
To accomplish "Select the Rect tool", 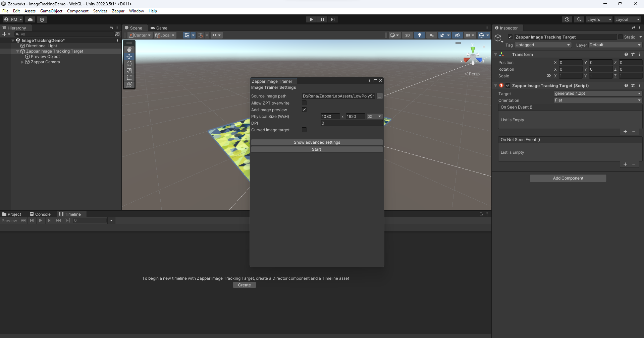I will (129, 78).
